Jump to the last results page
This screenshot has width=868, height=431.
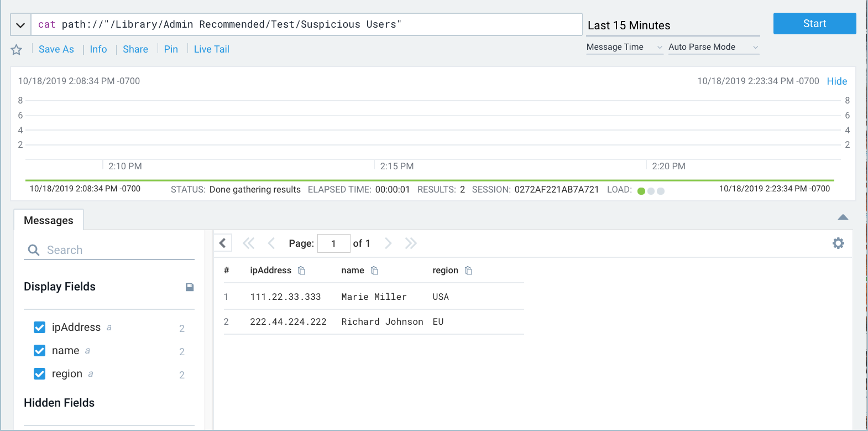[x=410, y=243]
